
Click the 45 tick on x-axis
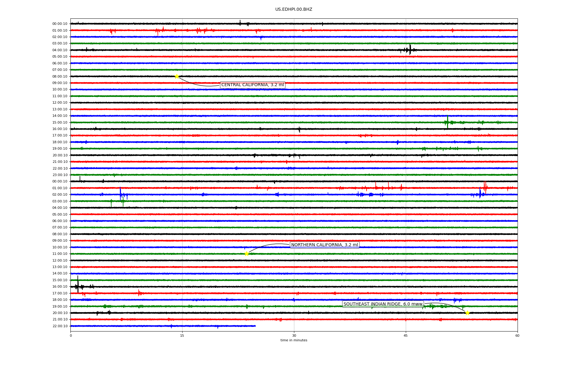pos(406,335)
